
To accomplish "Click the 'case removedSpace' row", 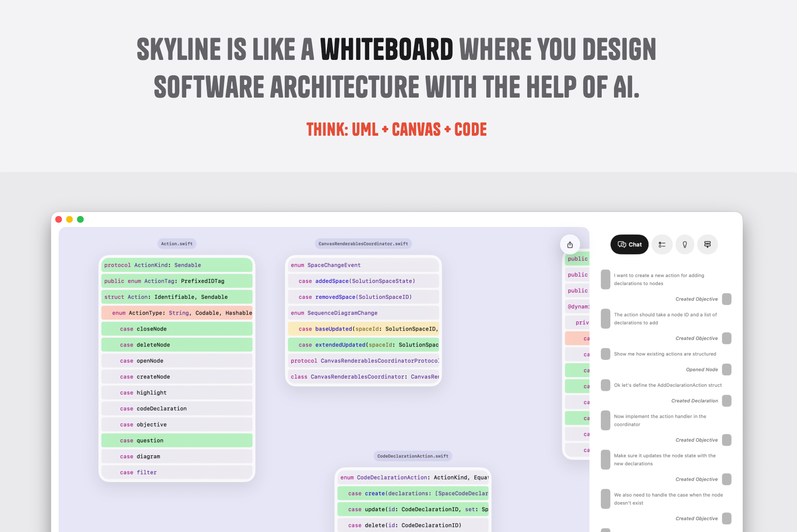I will tap(363, 297).
